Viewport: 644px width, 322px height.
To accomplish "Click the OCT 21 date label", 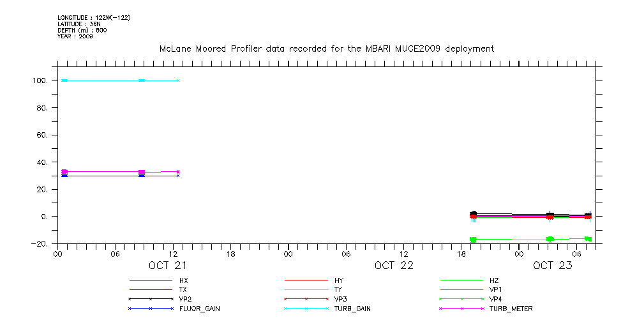I will pyautogui.click(x=168, y=266).
